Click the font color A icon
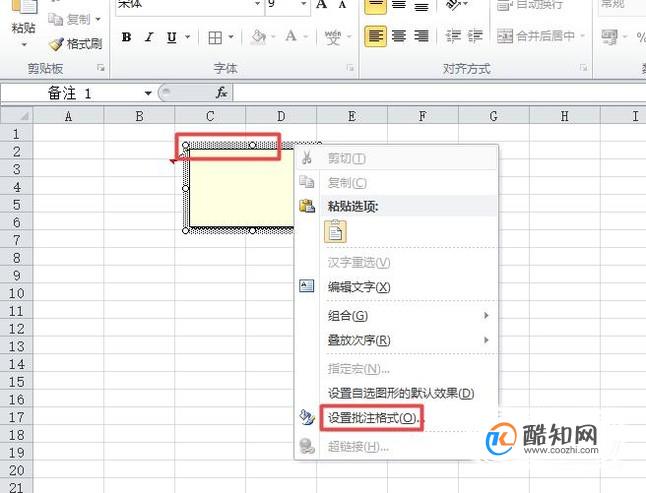Viewport: 646px width, 493px height. click(291, 36)
